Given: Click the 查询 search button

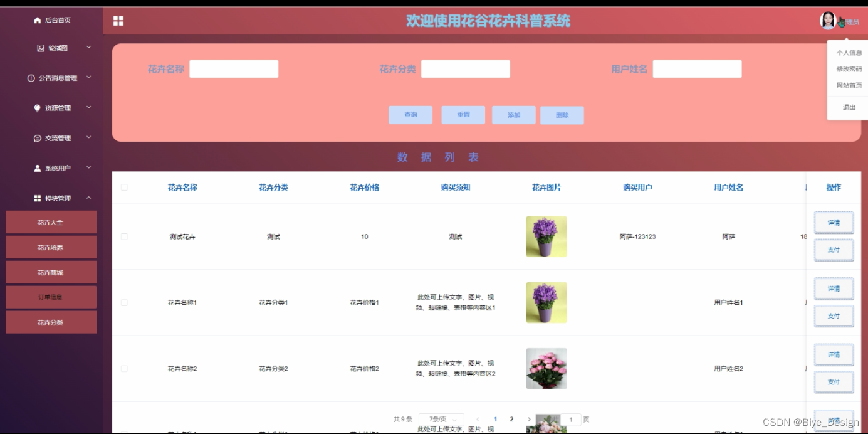Looking at the screenshot, I should 410,115.
